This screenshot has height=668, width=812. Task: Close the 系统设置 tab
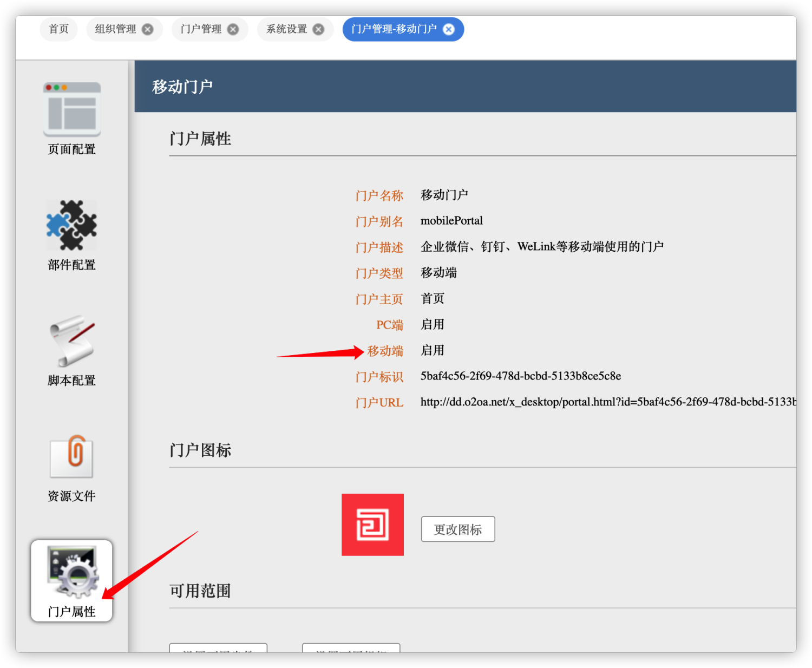point(319,29)
